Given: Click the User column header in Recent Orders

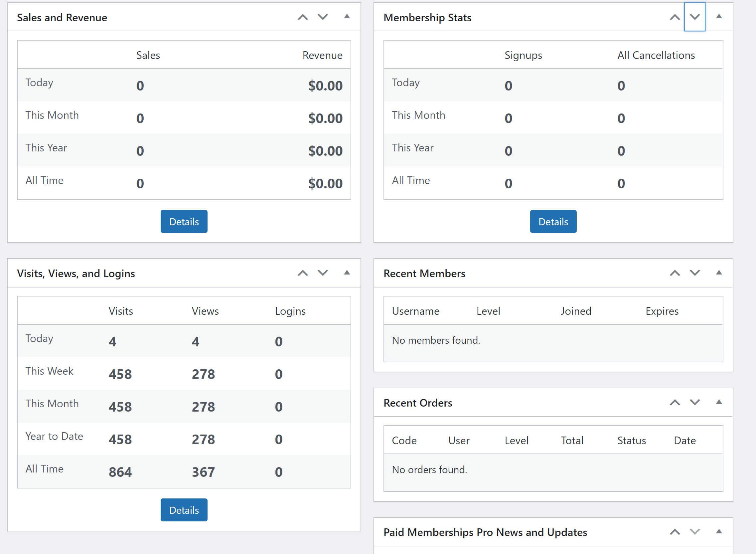Looking at the screenshot, I should [x=459, y=441].
